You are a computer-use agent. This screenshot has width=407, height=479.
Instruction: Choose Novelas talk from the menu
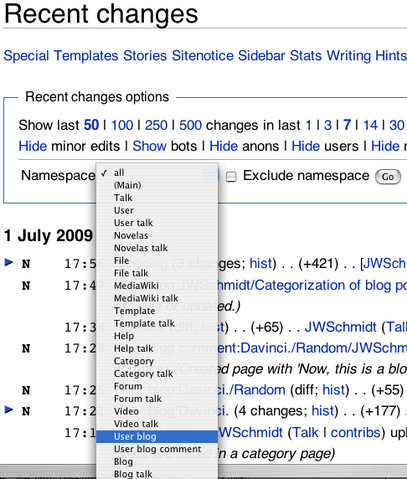point(157,248)
